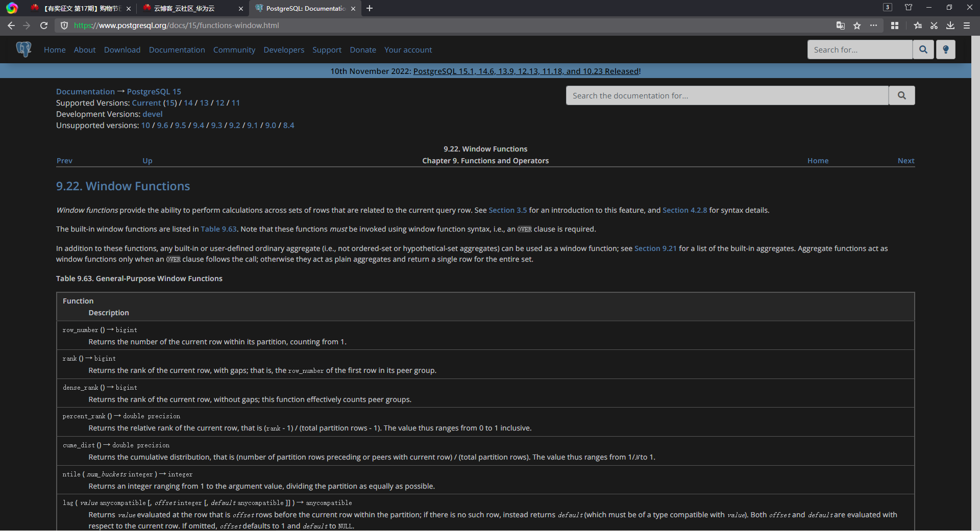
Task: Activate the scissors screenshot tool
Action: 934,26
